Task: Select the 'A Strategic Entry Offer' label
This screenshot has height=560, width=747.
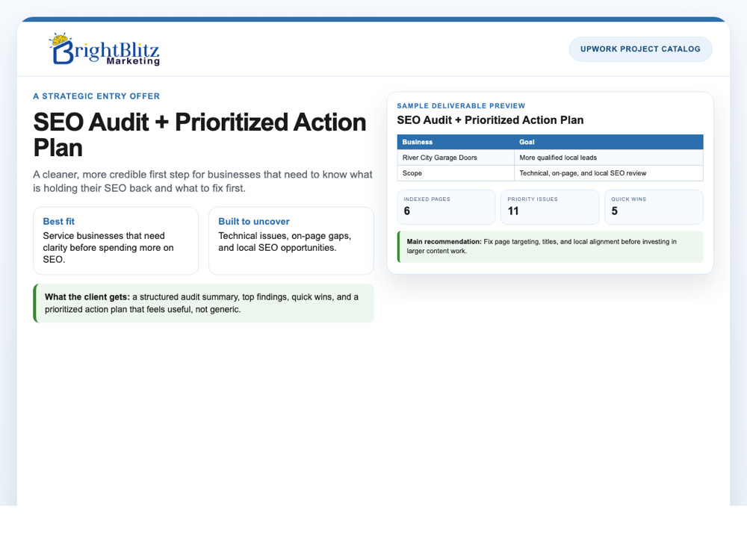Action: point(96,96)
